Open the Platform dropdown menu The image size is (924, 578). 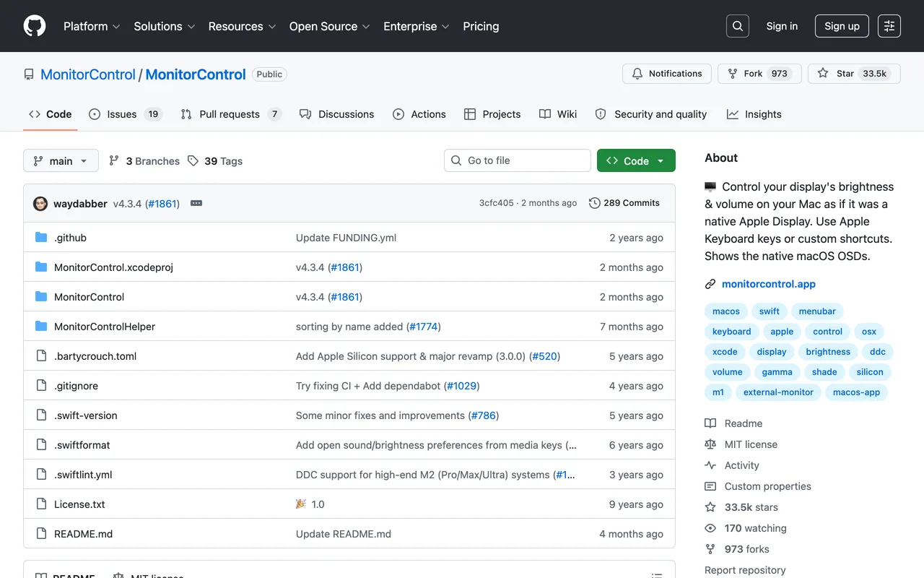pos(92,26)
